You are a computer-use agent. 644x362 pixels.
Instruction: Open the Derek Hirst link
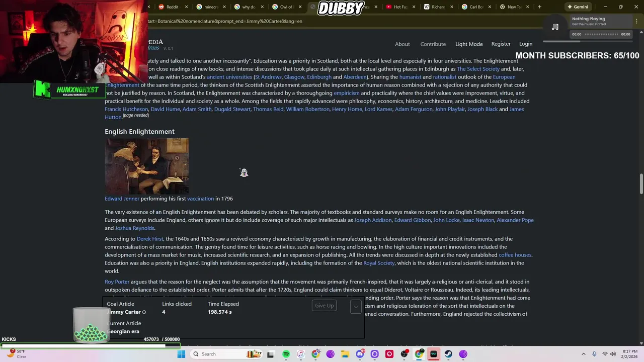150,239
